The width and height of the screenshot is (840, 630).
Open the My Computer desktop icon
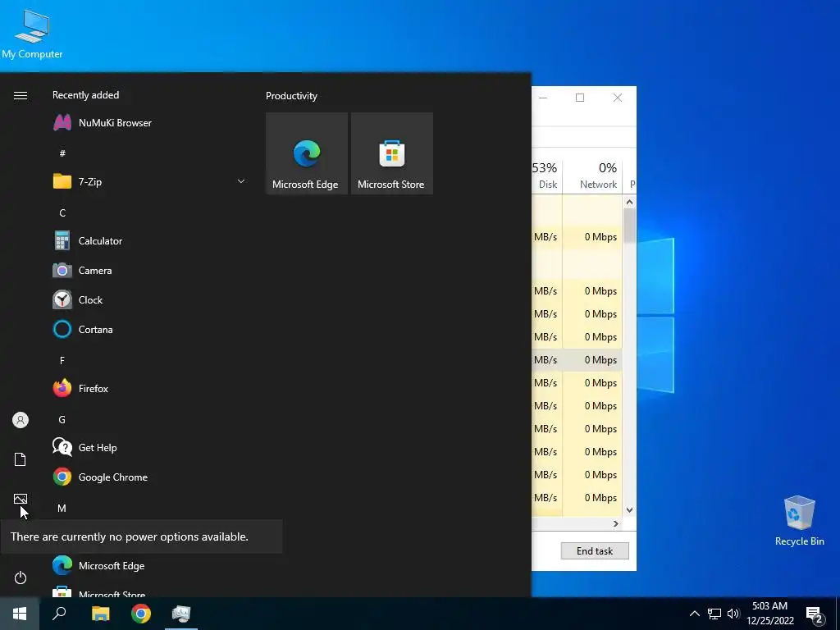[x=32, y=34]
